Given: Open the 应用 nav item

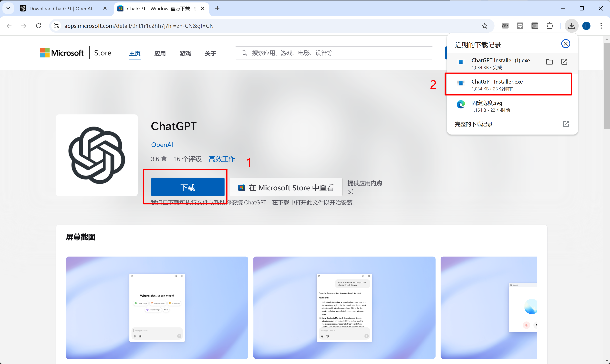Looking at the screenshot, I should click(160, 53).
